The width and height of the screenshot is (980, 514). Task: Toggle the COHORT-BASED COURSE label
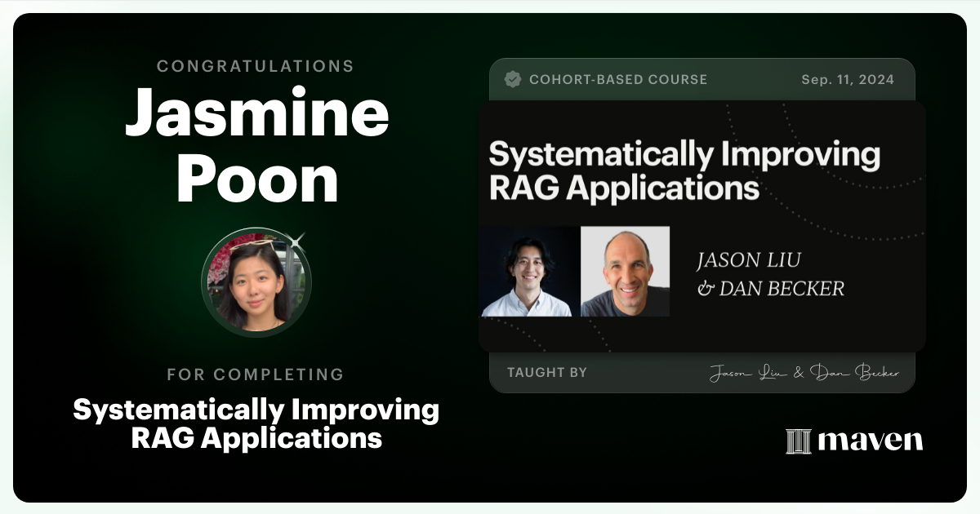pyautogui.click(x=619, y=79)
